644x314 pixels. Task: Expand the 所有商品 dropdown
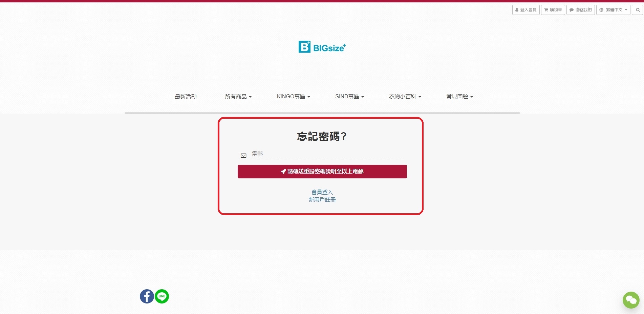[x=238, y=97]
